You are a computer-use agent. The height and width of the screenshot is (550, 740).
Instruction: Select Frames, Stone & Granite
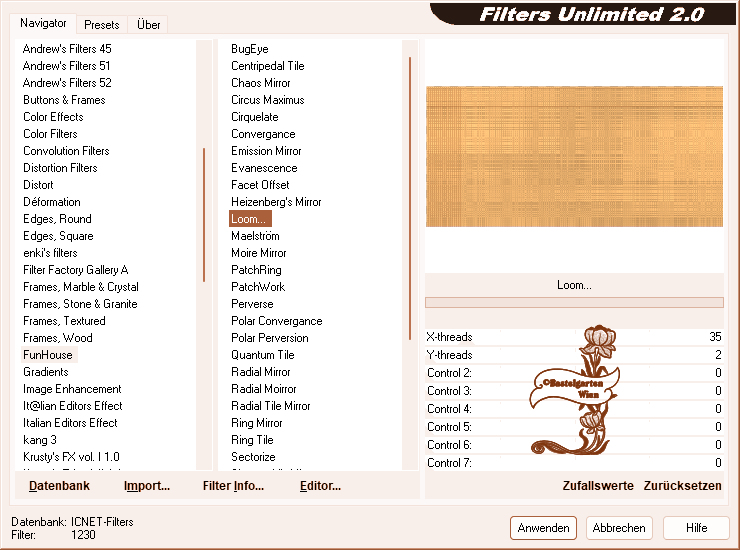coord(80,304)
